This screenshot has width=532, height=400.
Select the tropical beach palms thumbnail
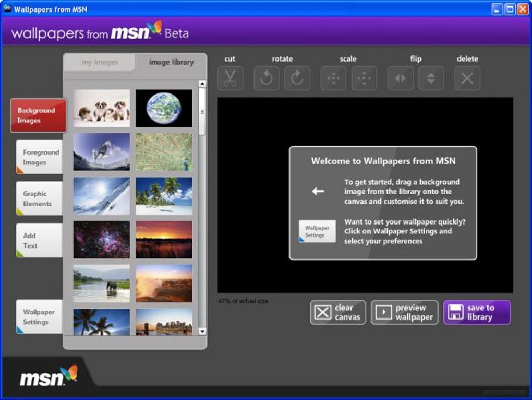(x=164, y=196)
